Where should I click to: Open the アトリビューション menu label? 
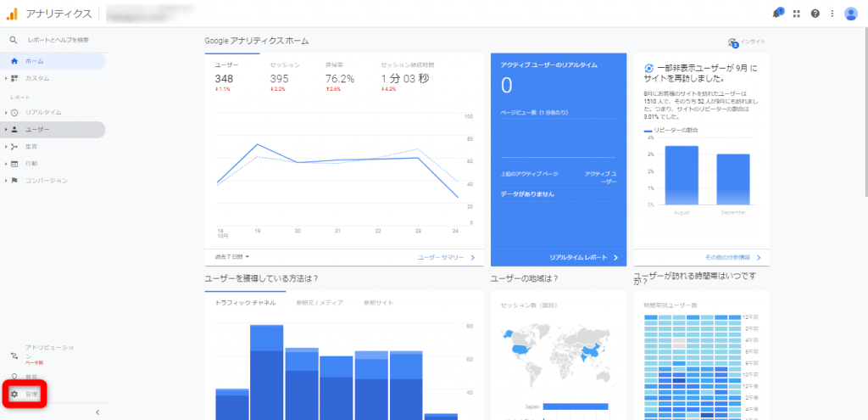tap(49, 351)
